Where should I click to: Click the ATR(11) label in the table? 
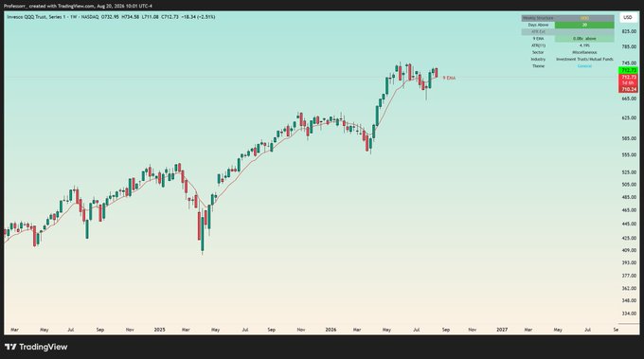point(539,45)
